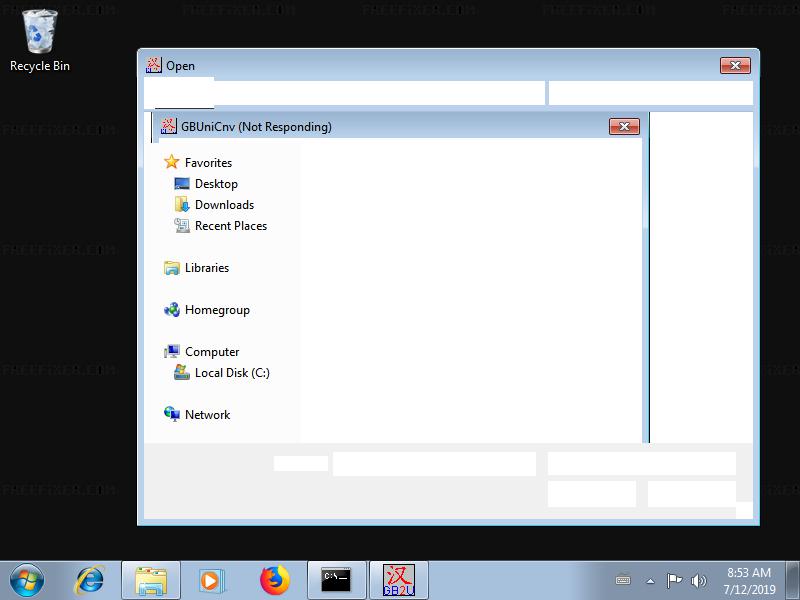Select Local Disk (C:) label

click(x=232, y=372)
